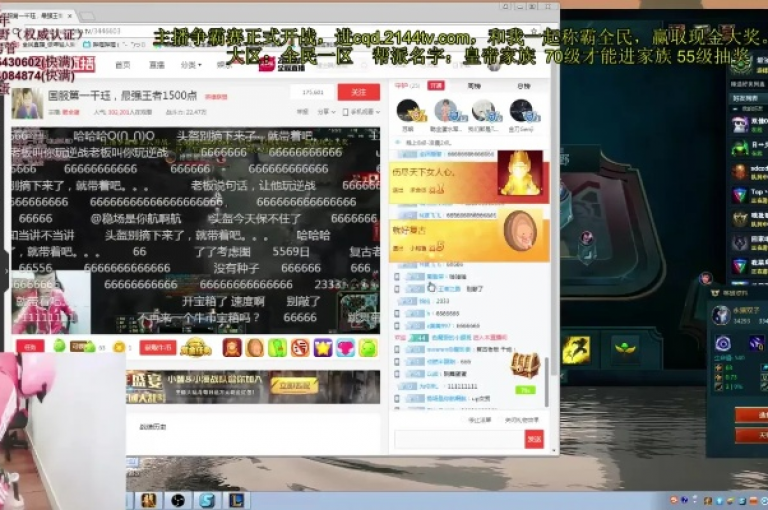Select the green summoner spell icon in League client
This screenshot has width=768, height=510.
624,349
